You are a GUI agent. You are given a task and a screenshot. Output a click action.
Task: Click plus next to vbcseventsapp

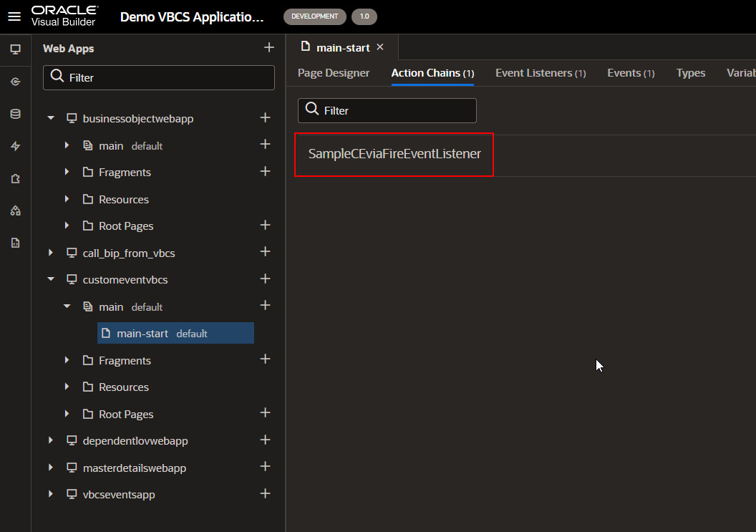pyautogui.click(x=265, y=493)
